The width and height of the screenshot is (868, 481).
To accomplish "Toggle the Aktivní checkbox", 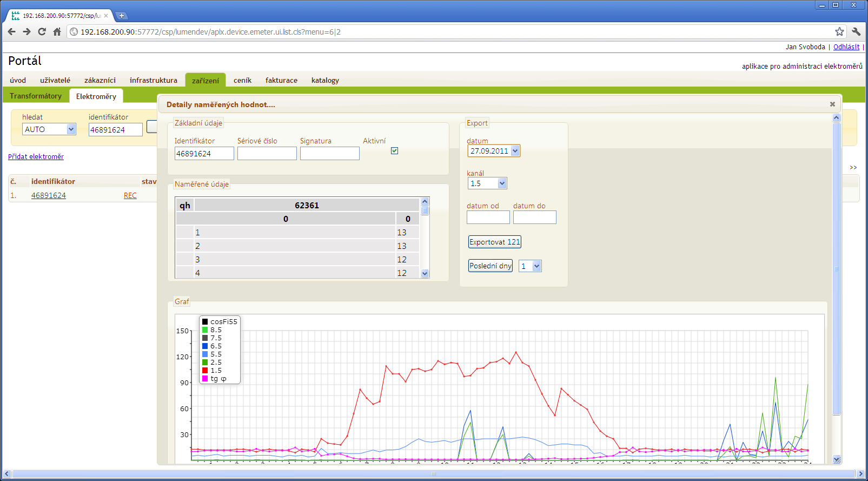I will click(394, 151).
